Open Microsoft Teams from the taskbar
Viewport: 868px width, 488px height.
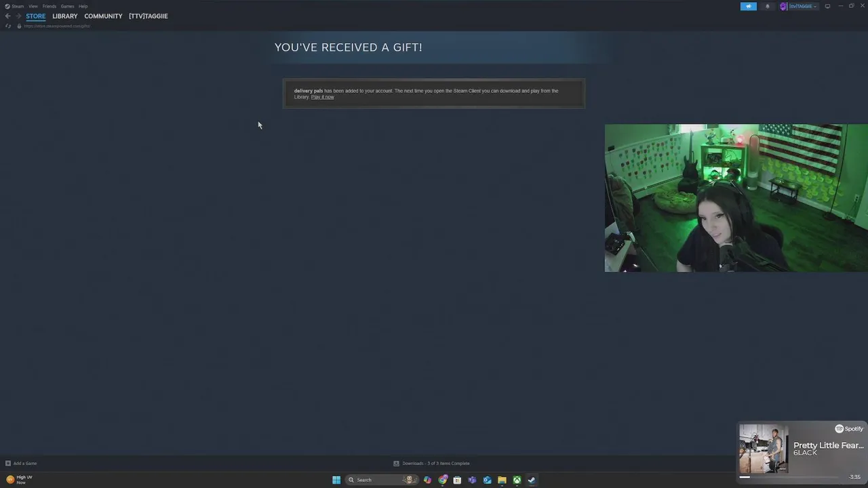click(472, 480)
